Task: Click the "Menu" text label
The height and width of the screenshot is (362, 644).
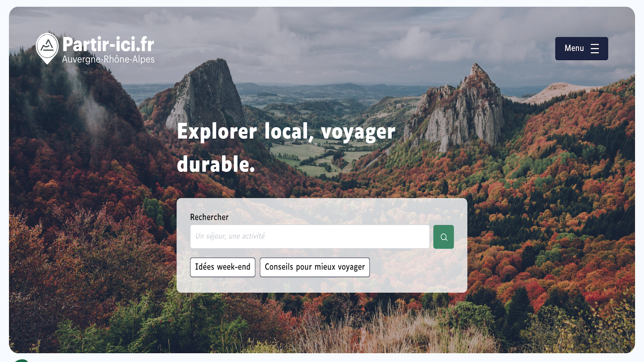Action: 574,48
